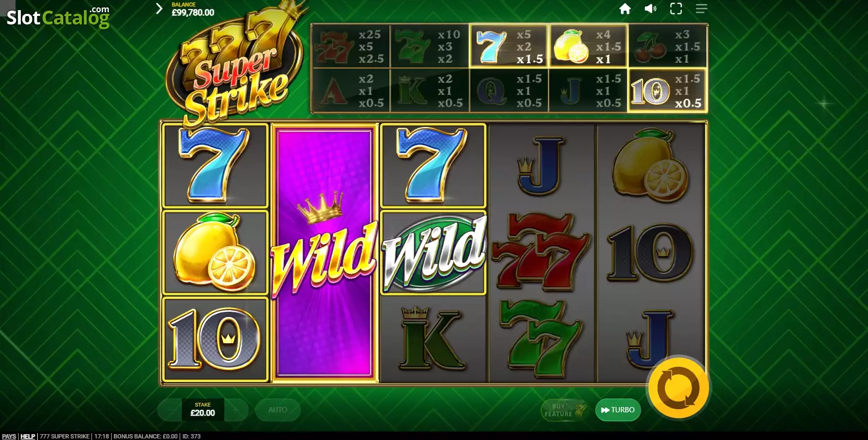
Task: Select the lemon paytable entry
Action: (x=588, y=46)
